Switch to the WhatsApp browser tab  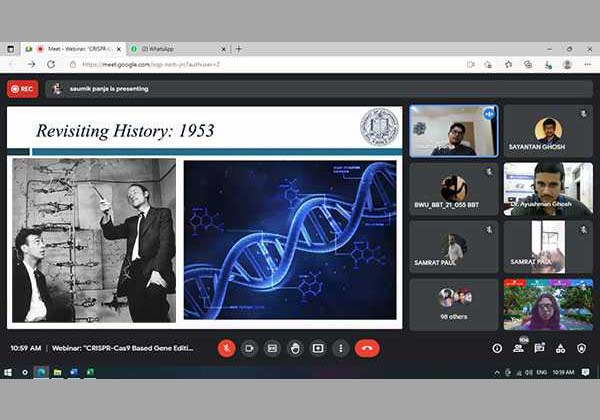point(175,48)
